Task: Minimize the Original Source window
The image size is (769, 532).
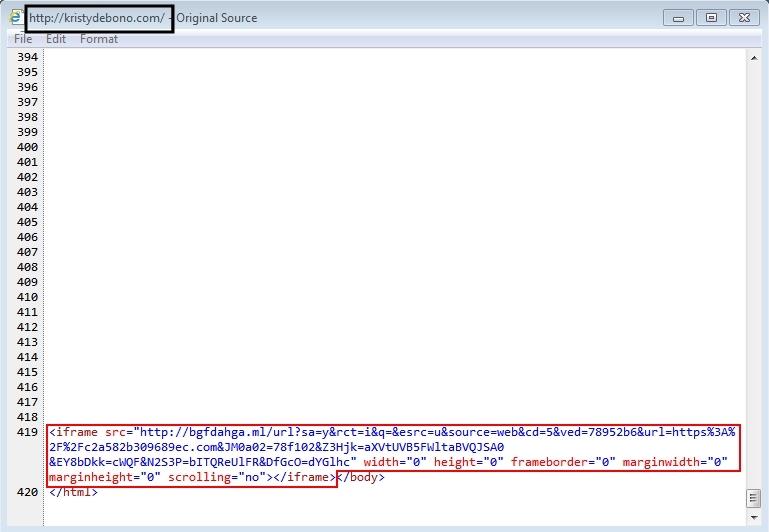Action: click(680, 18)
